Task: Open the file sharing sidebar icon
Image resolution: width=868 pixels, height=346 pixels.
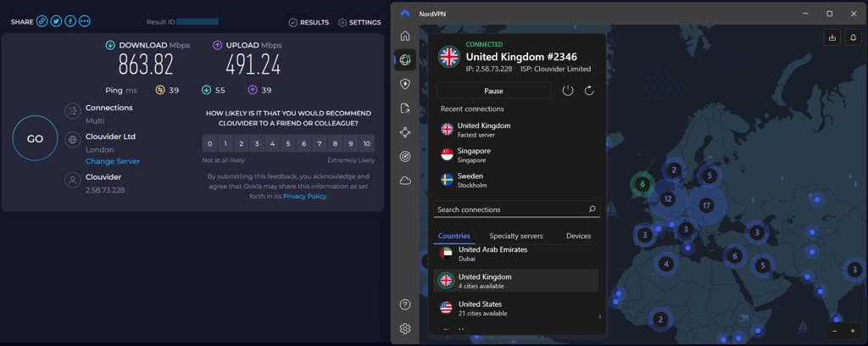Action: click(x=405, y=109)
